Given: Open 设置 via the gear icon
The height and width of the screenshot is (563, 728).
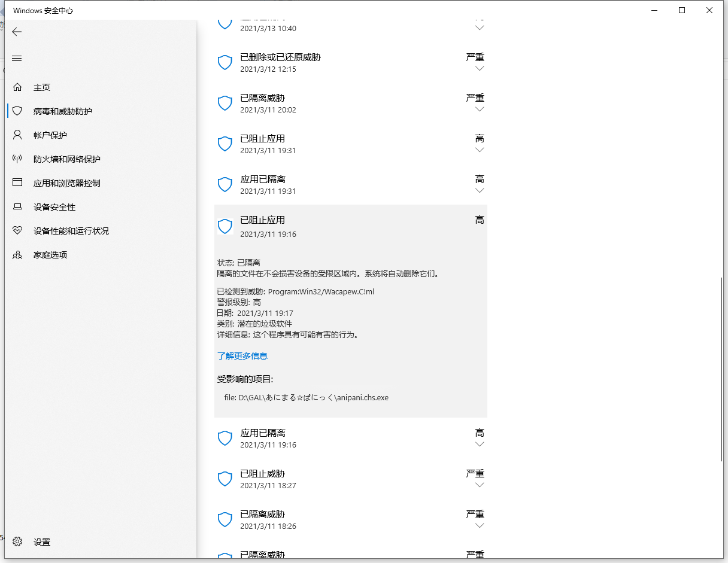Looking at the screenshot, I should click(x=17, y=541).
